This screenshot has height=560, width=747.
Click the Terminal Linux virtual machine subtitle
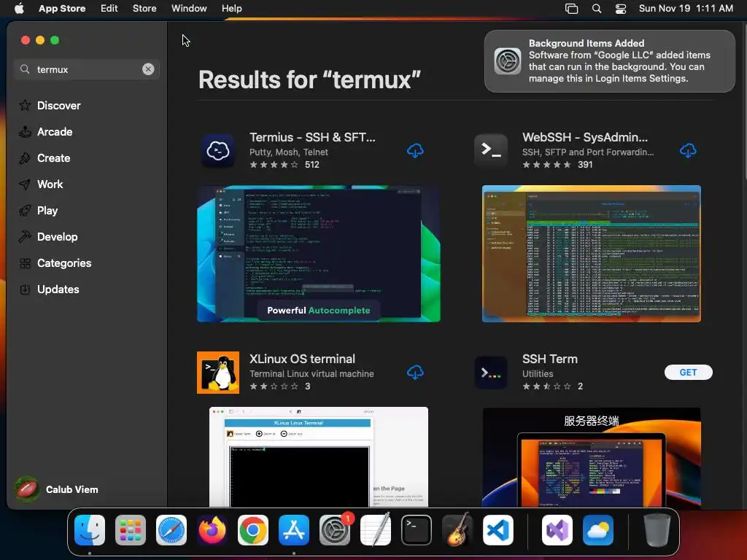311,374
